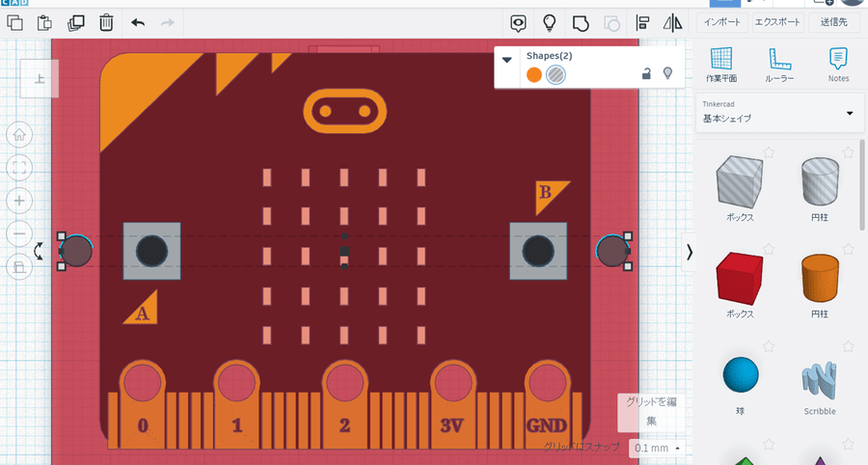Viewport: 868px width, 465px height.
Task: Click エクスポート button
Action: [x=777, y=22]
